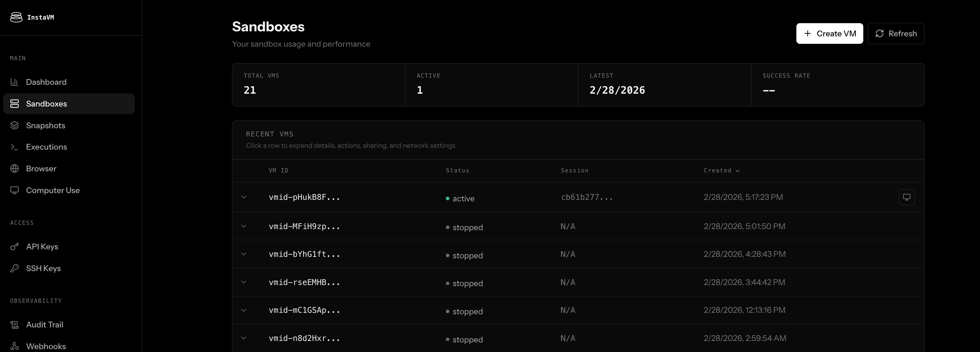The width and height of the screenshot is (980, 352).
Task: Expand the vmid-MFiH9zp row chevron
Action: [244, 226]
